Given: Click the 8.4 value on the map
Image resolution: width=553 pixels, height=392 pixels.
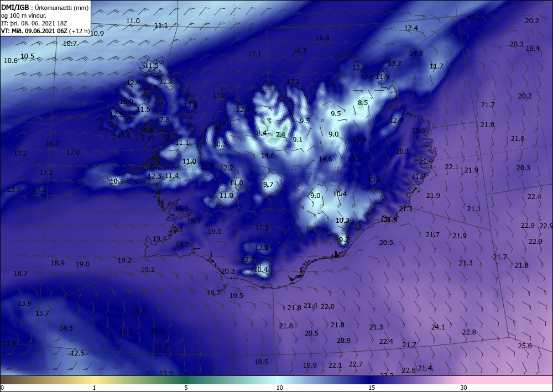Looking at the screenshot, I should coord(262,133).
